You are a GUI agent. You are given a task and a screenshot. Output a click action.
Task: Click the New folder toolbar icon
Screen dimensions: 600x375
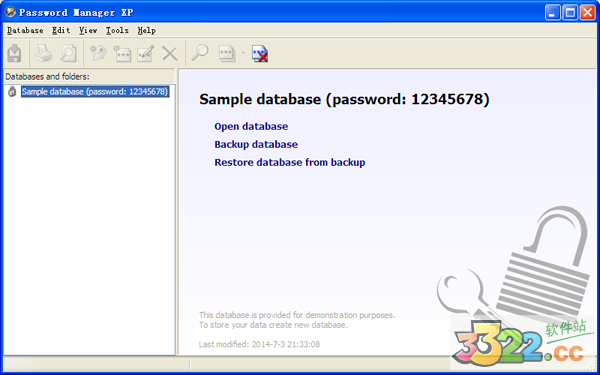pos(98,53)
